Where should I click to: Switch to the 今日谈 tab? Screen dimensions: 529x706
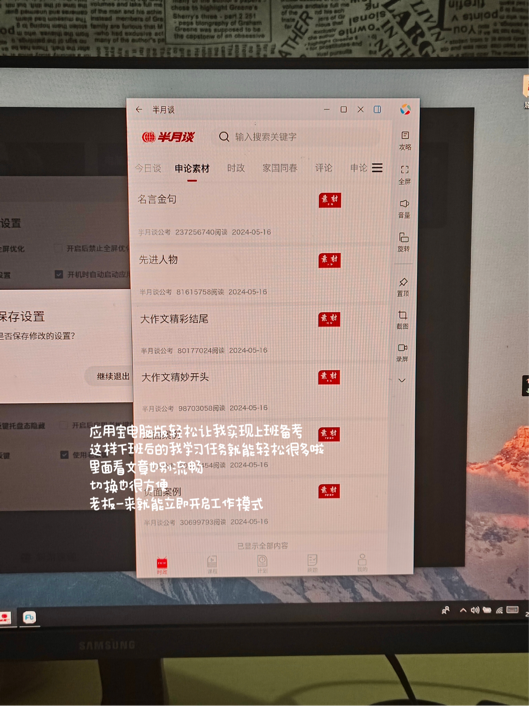pos(148,168)
